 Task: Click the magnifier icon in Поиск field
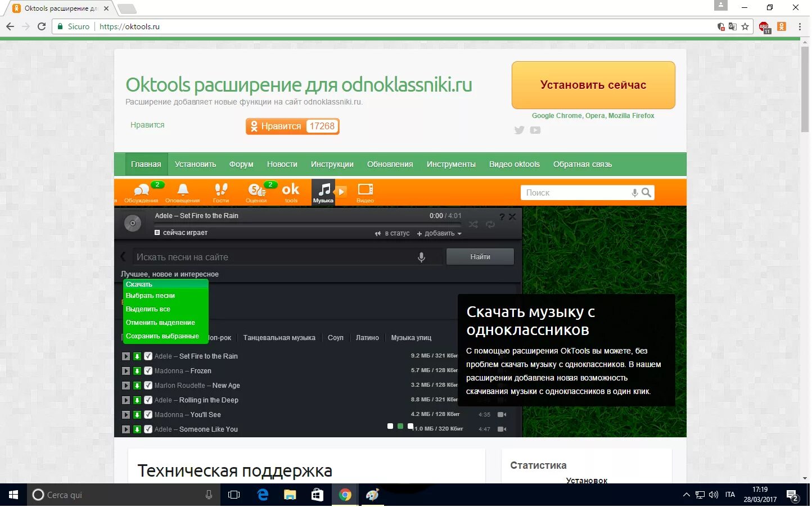click(x=647, y=193)
